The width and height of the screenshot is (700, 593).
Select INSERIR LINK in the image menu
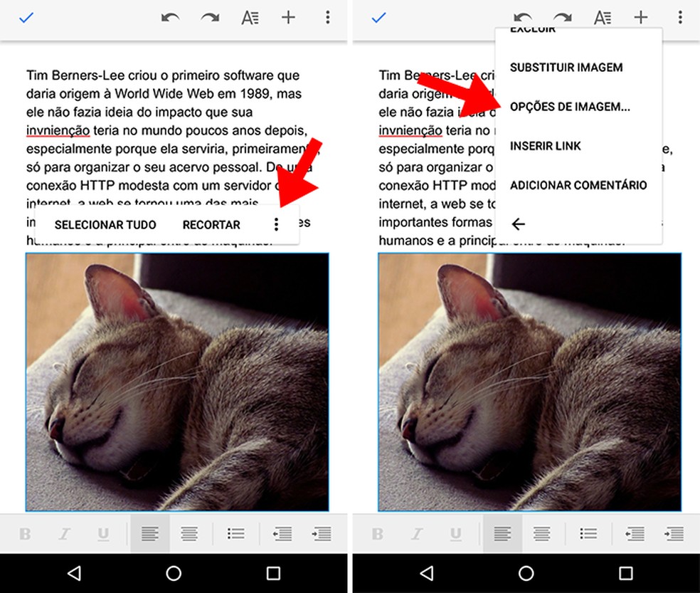[545, 146]
